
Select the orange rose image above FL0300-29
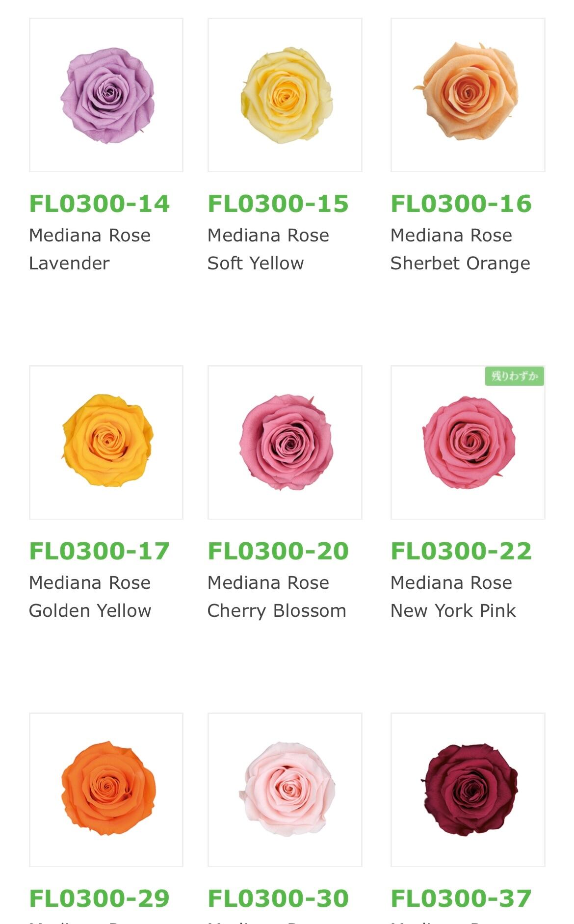coord(106,790)
